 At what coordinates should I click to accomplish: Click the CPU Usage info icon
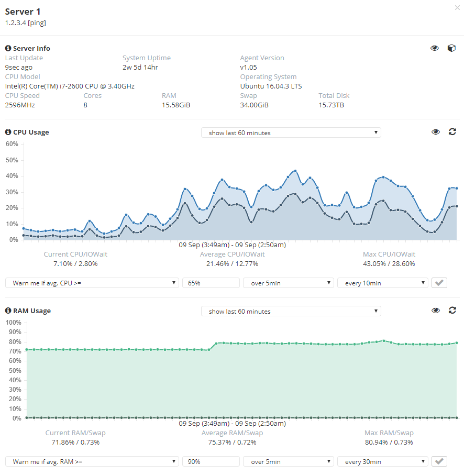tap(8, 132)
